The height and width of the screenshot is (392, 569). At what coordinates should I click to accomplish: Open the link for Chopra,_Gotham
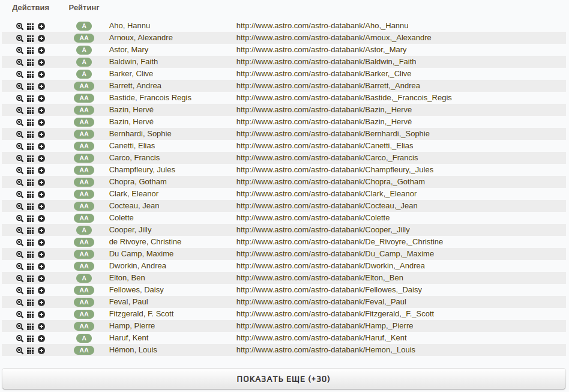331,181
